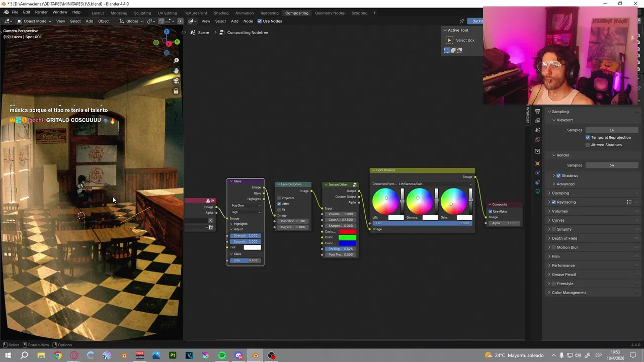The height and width of the screenshot is (362, 644).
Task: Open the 3D viewport editor type selector
Action: tap(8, 21)
